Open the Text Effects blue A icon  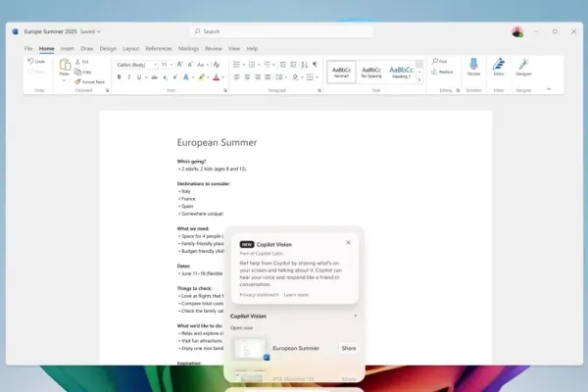pyautogui.click(x=186, y=77)
